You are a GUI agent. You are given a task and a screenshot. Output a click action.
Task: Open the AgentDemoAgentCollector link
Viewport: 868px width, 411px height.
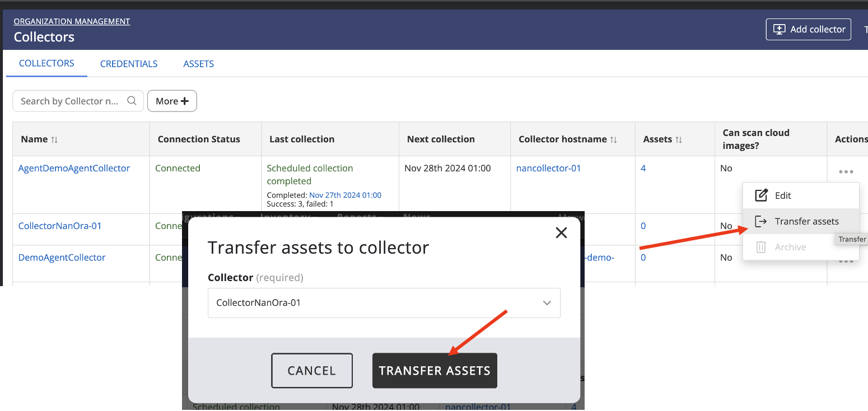[x=74, y=168]
